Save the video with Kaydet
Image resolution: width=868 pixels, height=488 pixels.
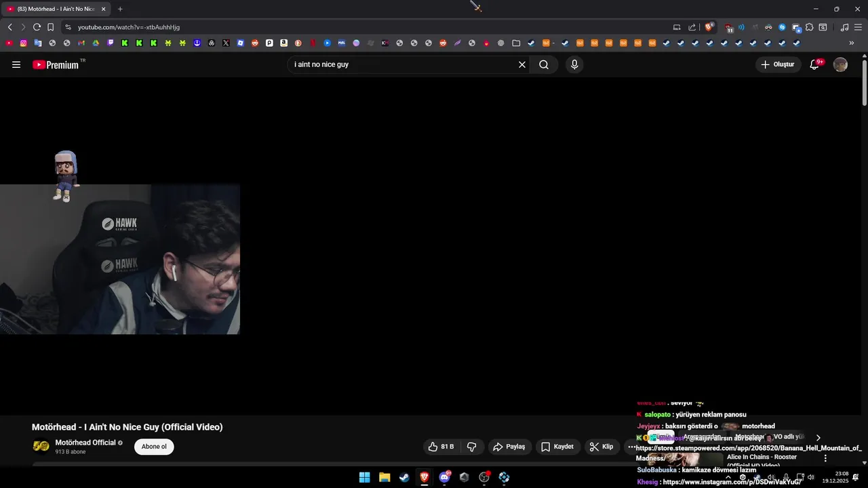[x=557, y=447]
